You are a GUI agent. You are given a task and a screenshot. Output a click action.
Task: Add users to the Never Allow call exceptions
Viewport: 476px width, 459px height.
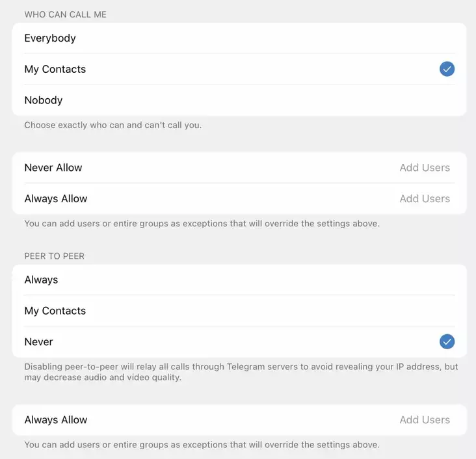coord(425,168)
